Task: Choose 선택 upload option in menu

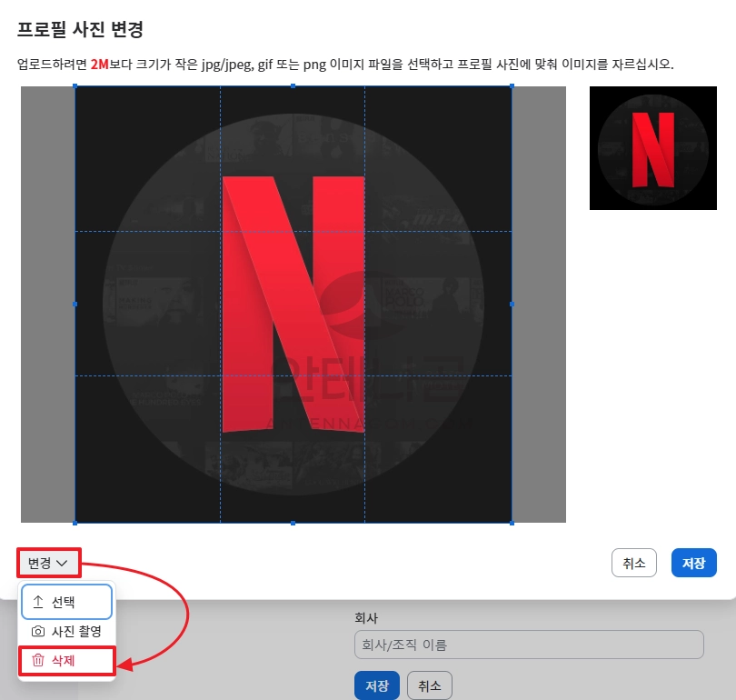Action: (x=66, y=602)
